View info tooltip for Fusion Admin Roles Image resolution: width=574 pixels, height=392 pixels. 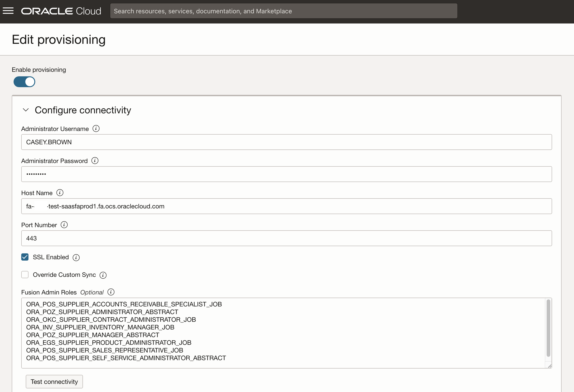(x=111, y=292)
